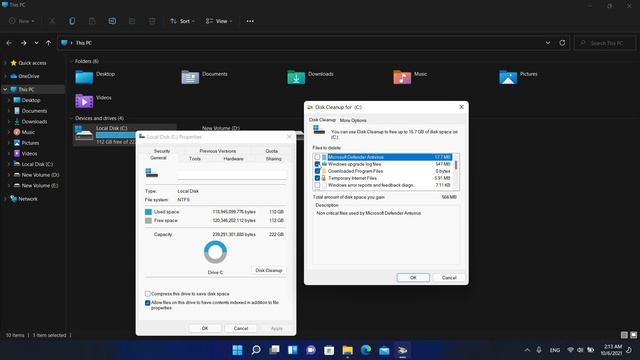Open the recent locations chevron beside forward arrow
The image size is (640, 360).
[36, 43]
